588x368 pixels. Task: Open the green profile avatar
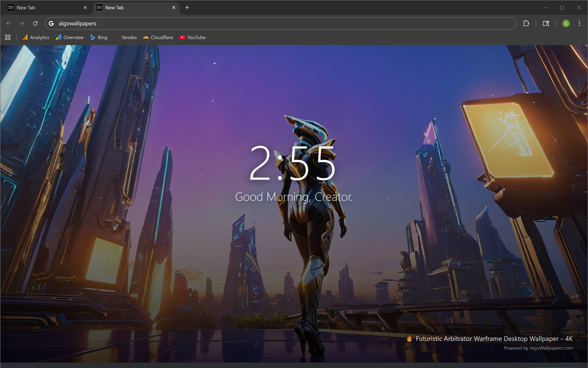point(566,23)
